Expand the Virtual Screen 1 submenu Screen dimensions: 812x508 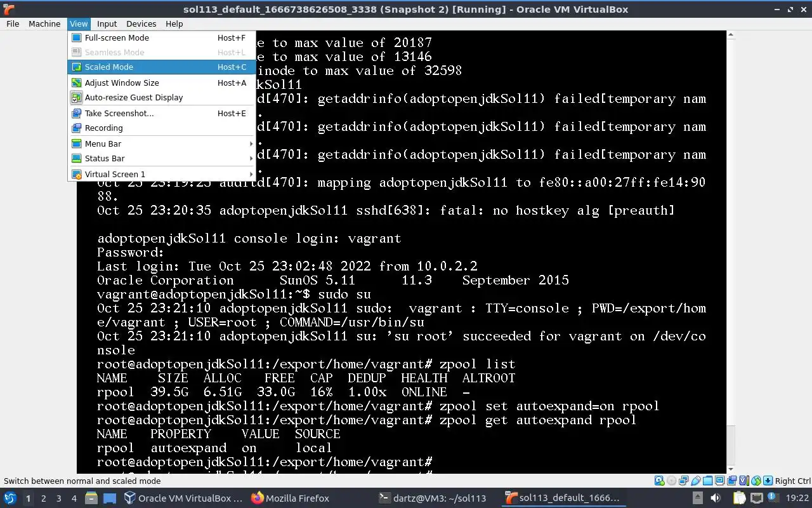162,174
